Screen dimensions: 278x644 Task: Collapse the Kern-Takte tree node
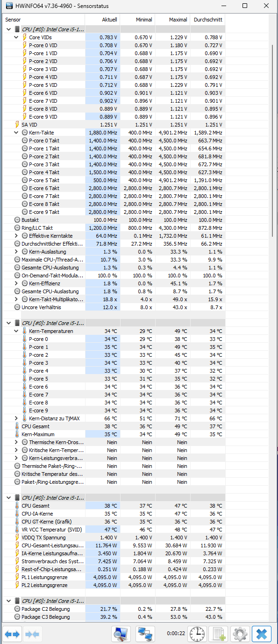[17, 133]
